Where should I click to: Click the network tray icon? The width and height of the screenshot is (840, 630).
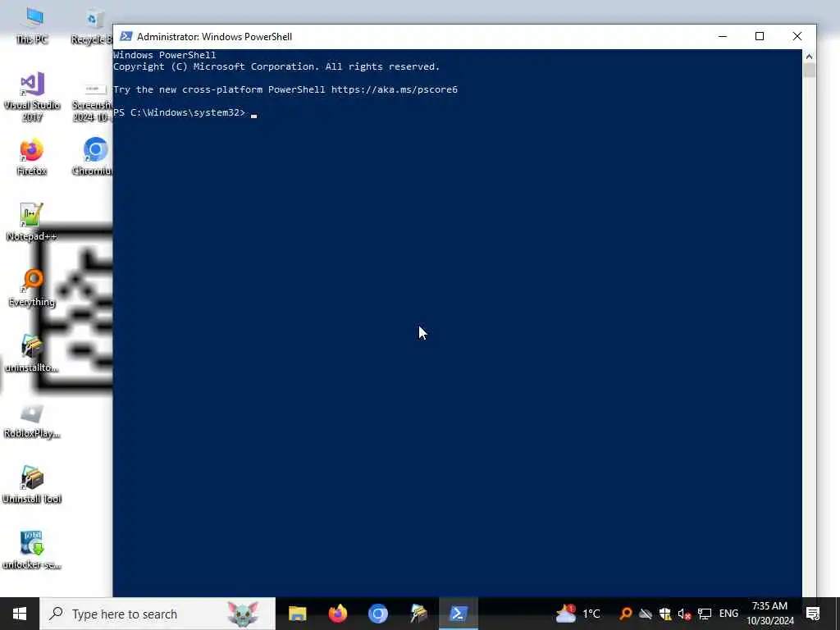tap(705, 614)
